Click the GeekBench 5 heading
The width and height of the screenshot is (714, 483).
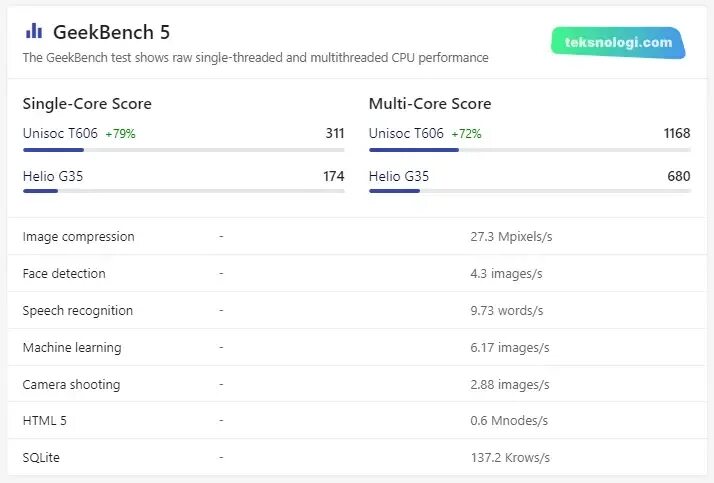(x=111, y=32)
